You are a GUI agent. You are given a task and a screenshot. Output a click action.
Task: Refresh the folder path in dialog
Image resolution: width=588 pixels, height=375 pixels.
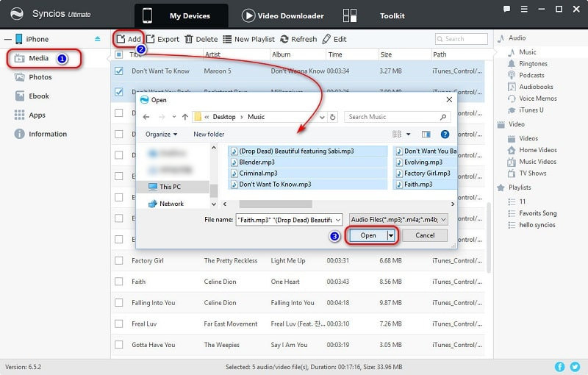(x=333, y=117)
